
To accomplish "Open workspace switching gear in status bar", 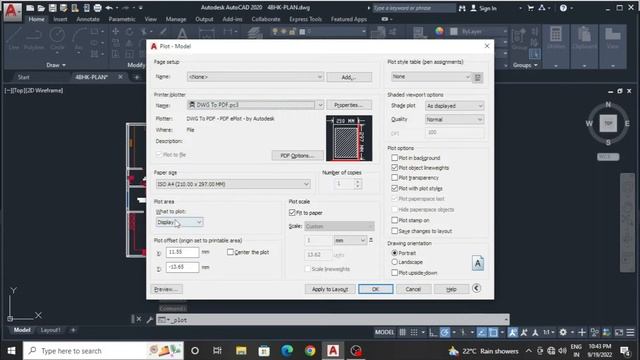I will click(563, 332).
